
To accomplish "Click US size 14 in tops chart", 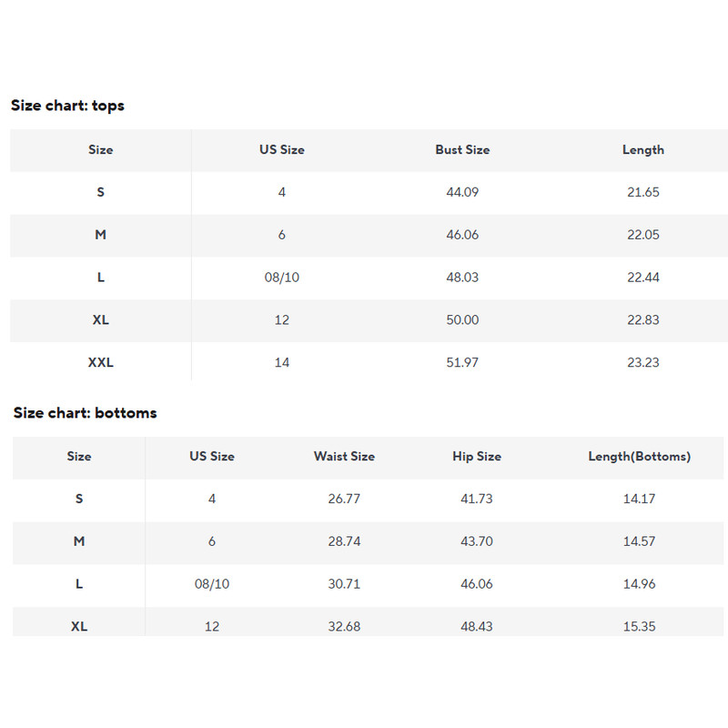I will 281,363.
